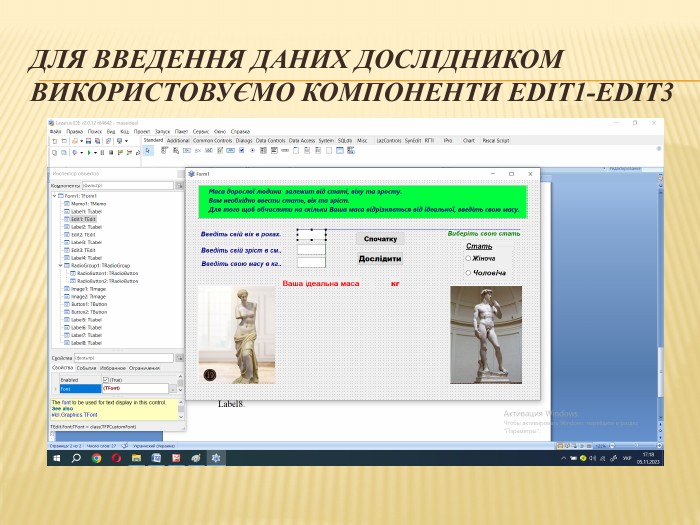Select the Чоловіча radio button

click(x=468, y=273)
